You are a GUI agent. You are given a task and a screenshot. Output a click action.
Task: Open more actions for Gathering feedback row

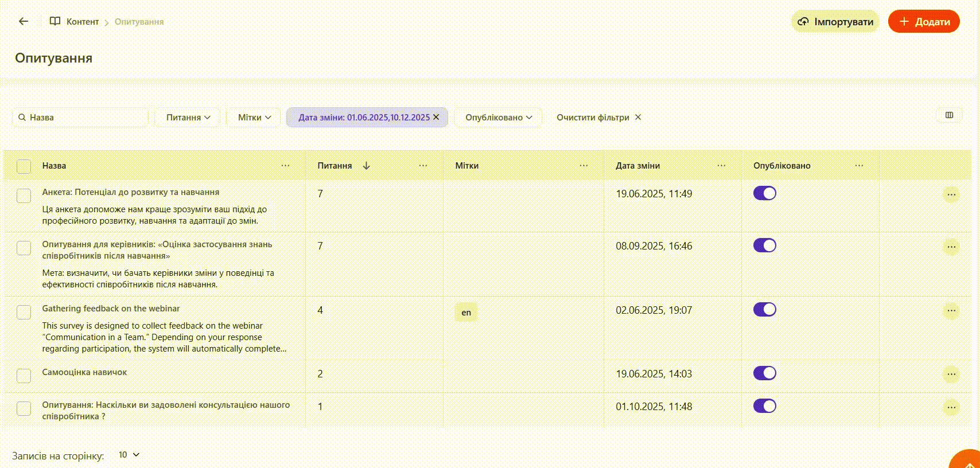click(x=951, y=310)
